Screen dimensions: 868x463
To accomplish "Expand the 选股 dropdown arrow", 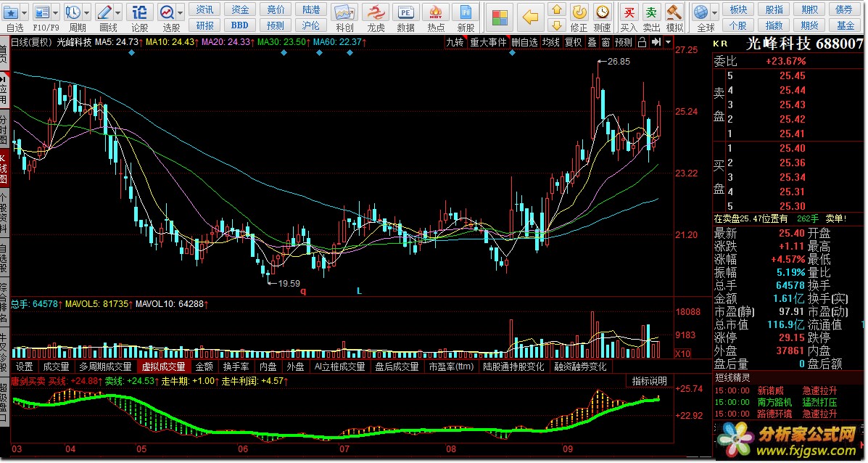I will (x=181, y=12).
